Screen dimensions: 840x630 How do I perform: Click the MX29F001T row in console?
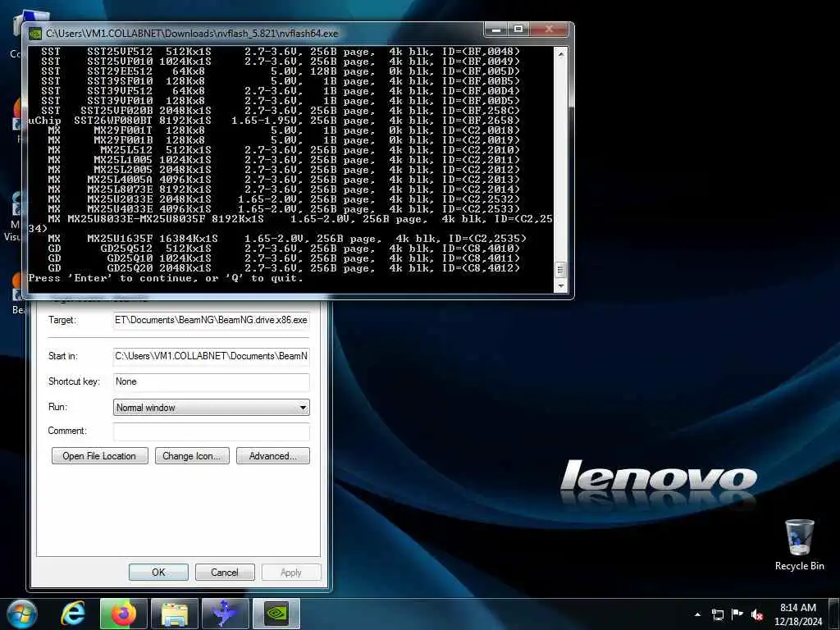click(284, 130)
